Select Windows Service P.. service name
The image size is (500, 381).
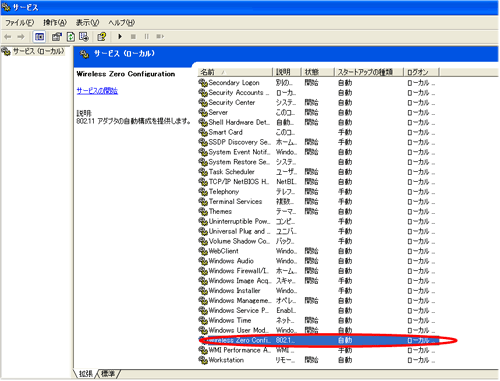click(x=239, y=311)
